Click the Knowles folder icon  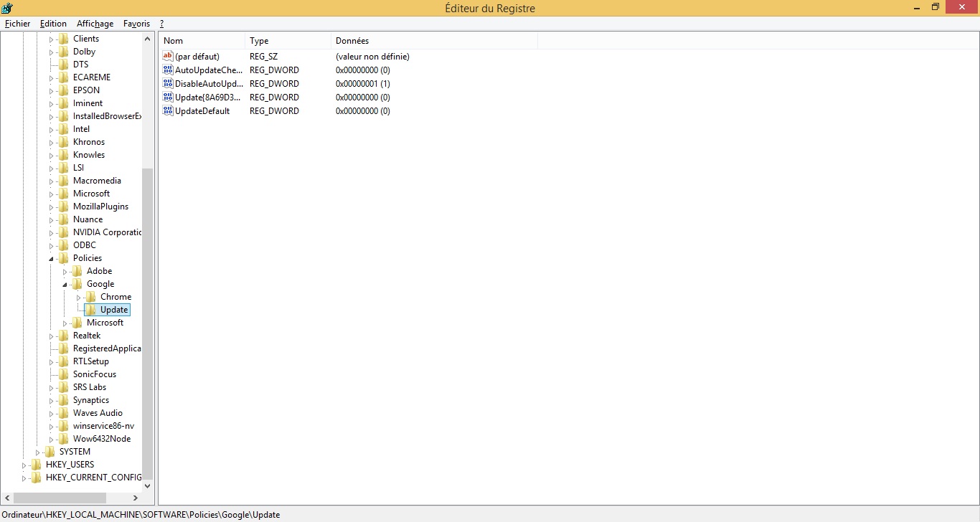click(63, 155)
